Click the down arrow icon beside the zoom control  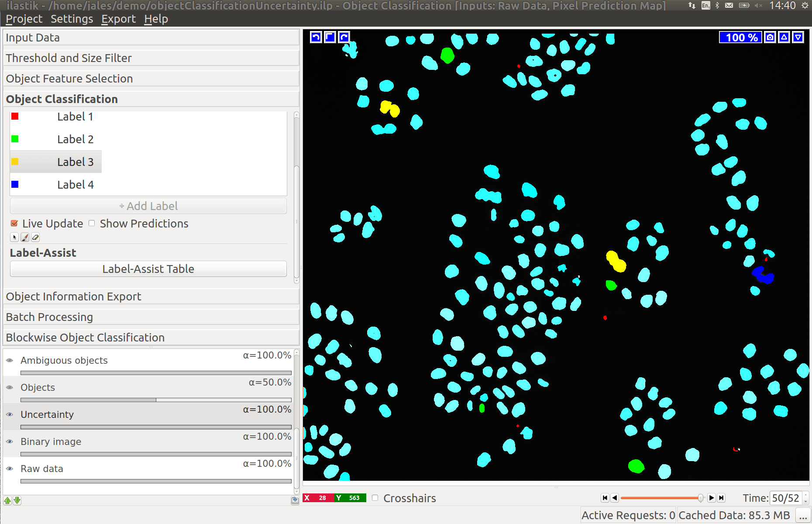click(x=798, y=37)
